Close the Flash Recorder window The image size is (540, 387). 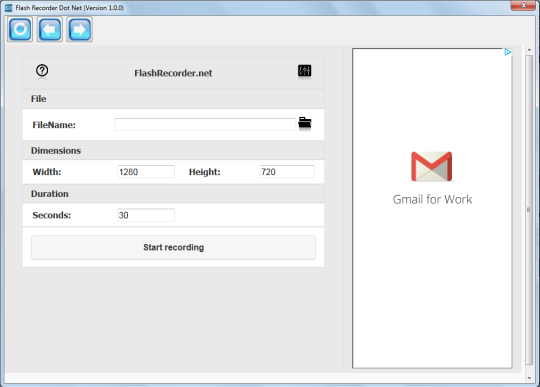point(523,5)
